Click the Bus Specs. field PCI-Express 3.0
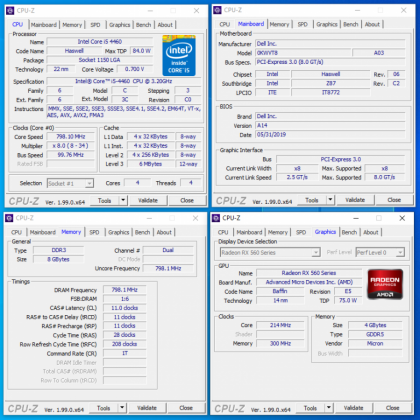The image size is (420, 420). (x=330, y=62)
